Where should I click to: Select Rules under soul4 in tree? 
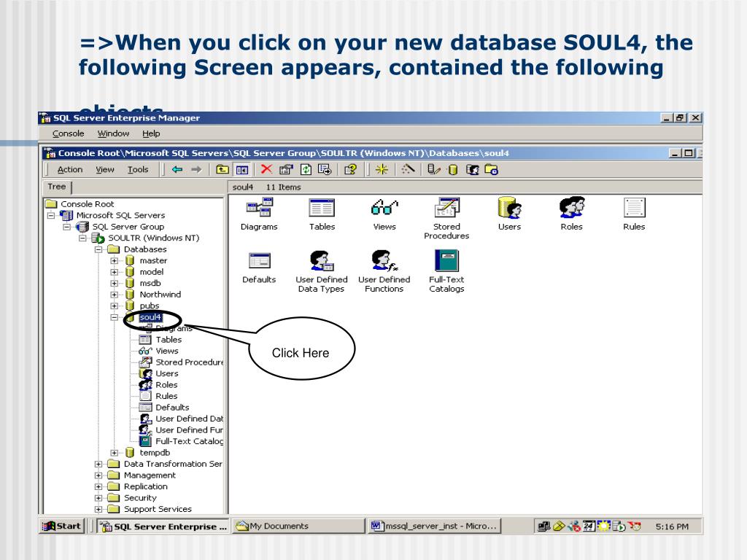point(166,396)
